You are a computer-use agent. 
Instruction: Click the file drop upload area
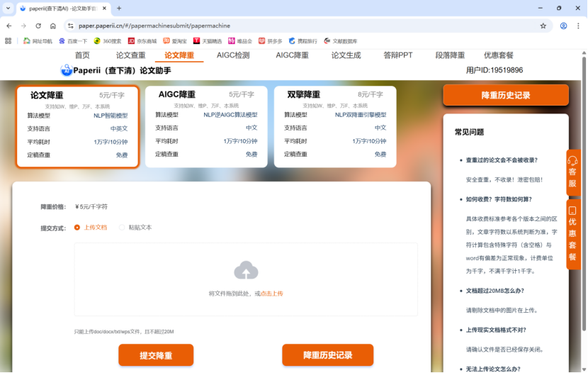coord(246,279)
